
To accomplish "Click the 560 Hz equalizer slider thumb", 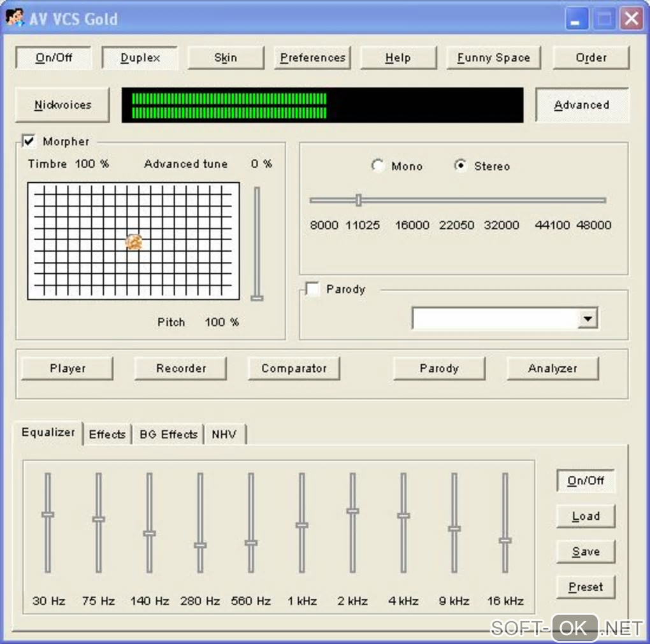I will (251, 543).
